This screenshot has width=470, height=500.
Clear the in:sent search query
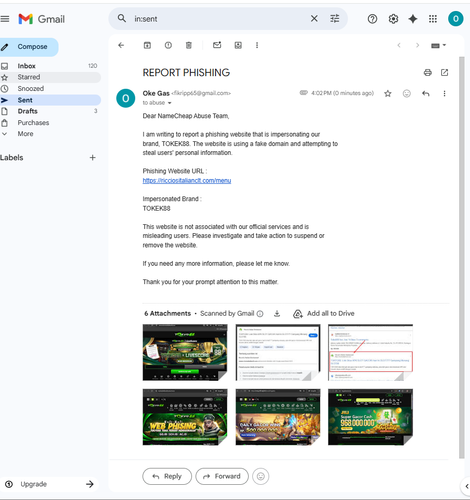pos(314,19)
